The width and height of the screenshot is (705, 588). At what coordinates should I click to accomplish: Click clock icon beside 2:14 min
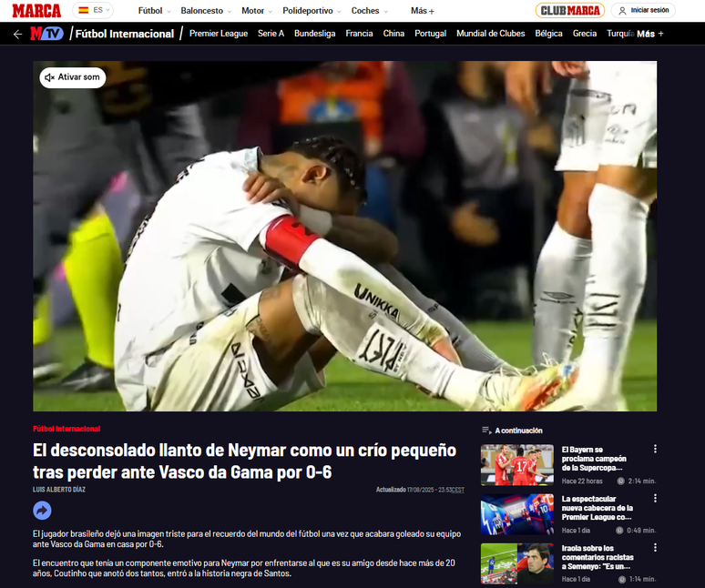coord(620,482)
